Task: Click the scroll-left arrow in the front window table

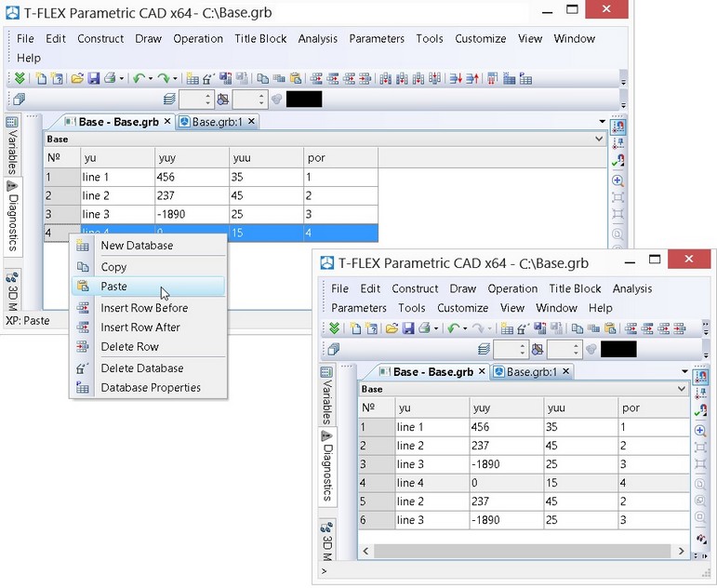Action: click(365, 551)
